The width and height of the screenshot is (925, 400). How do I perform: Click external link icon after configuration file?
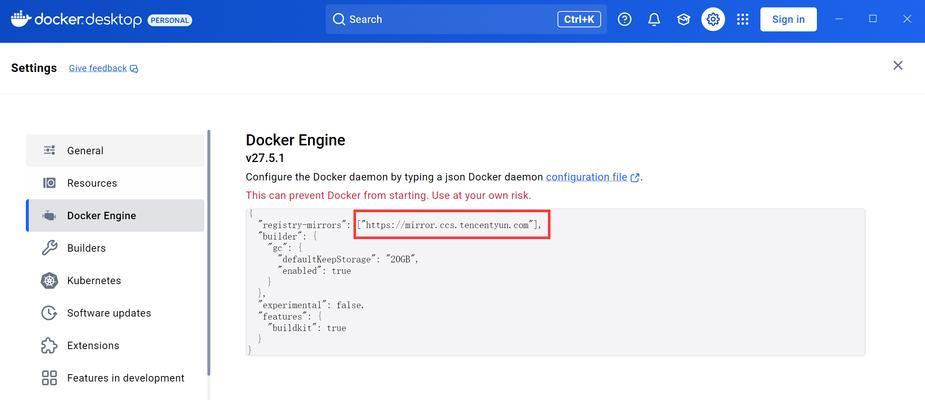coord(635,178)
